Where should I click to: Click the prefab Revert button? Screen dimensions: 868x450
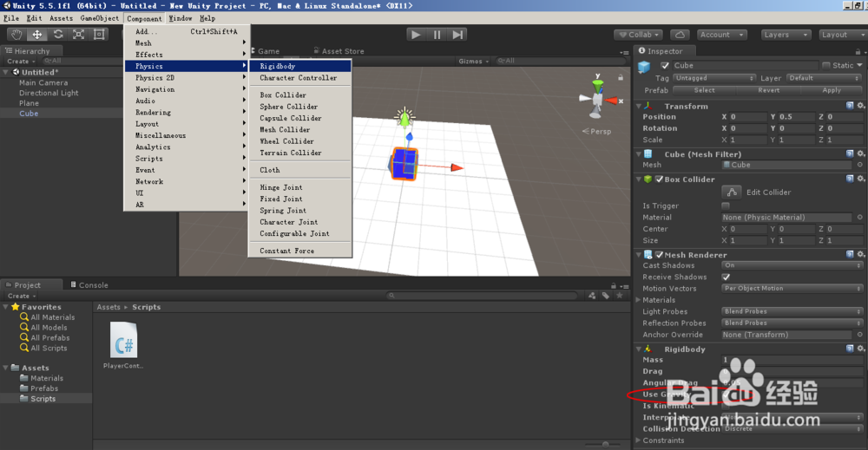click(x=768, y=90)
